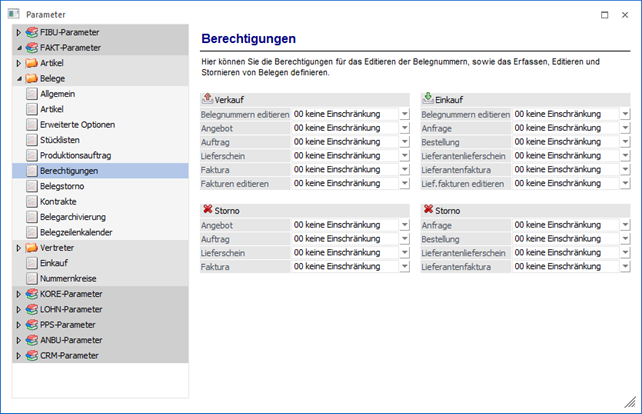Click the Verkauf Lieferschein value field

343,156
